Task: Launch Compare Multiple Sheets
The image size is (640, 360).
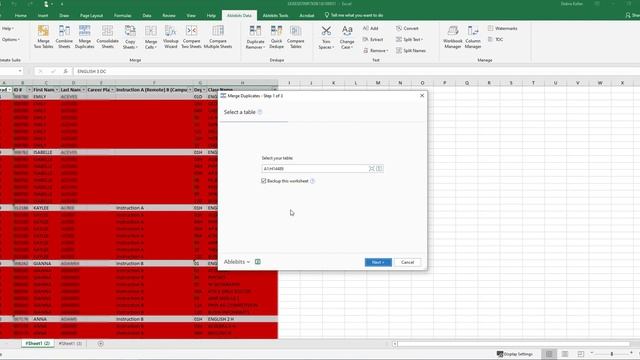Action: point(218,37)
